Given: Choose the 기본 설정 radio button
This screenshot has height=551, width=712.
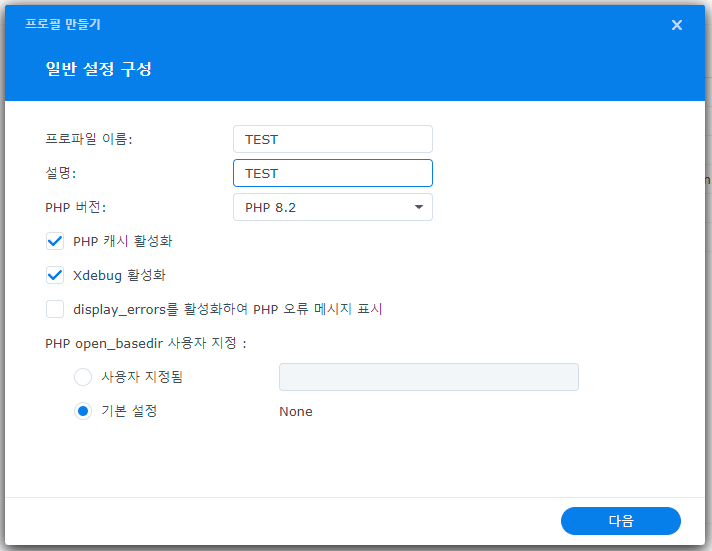Looking at the screenshot, I should 84,411.
